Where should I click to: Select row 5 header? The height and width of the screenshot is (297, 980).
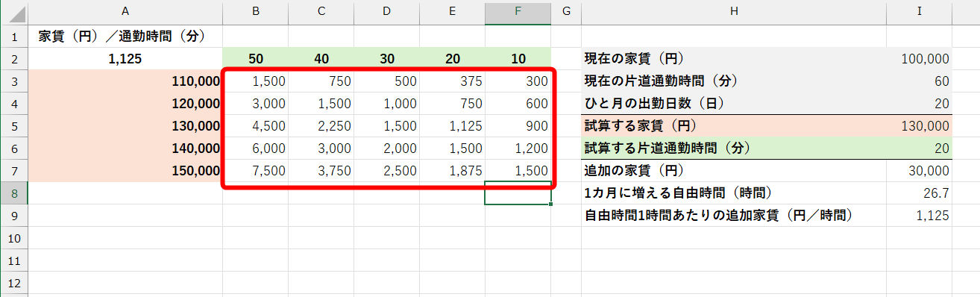[13, 125]
